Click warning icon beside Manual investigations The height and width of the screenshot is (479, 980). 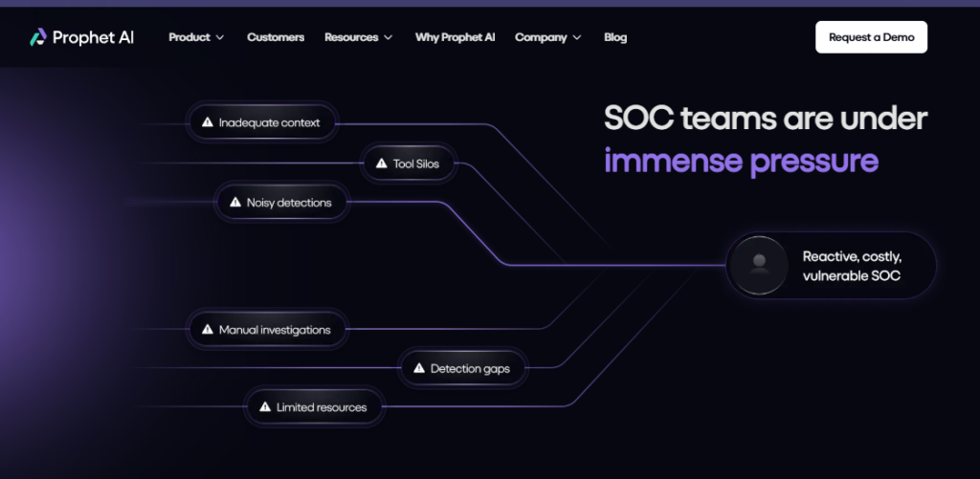(x=208, y=329)
